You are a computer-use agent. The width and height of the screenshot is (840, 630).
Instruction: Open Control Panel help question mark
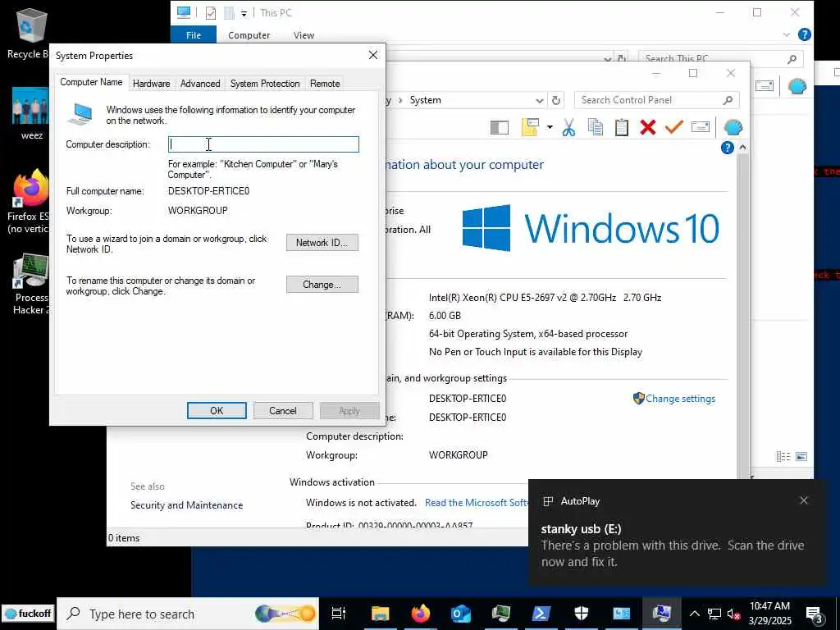coord(727,148)
